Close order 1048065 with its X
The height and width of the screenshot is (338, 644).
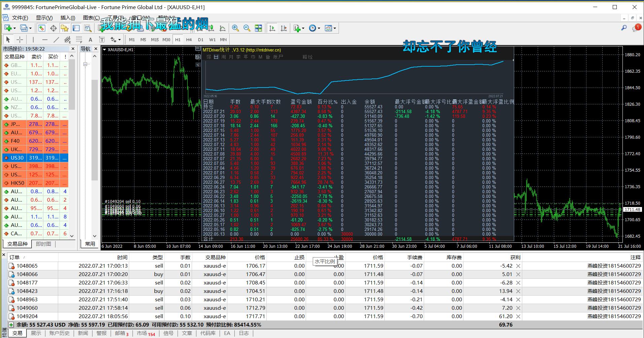[x=518, y=266]
